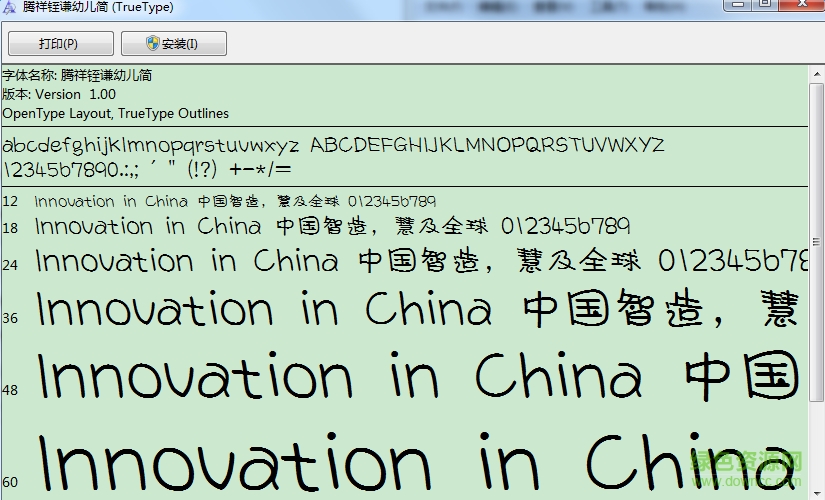Image resolution: width=825 pixels, height=500 pixels.
Task: Click the 安装(I) install button
Action: (x=174, y=43)
